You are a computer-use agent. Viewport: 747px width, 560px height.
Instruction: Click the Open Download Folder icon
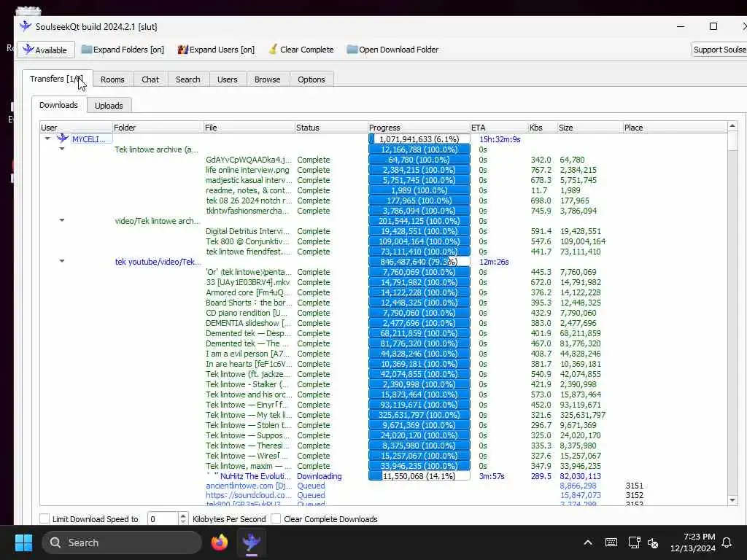pyautogui.click(x=352, y=49)
